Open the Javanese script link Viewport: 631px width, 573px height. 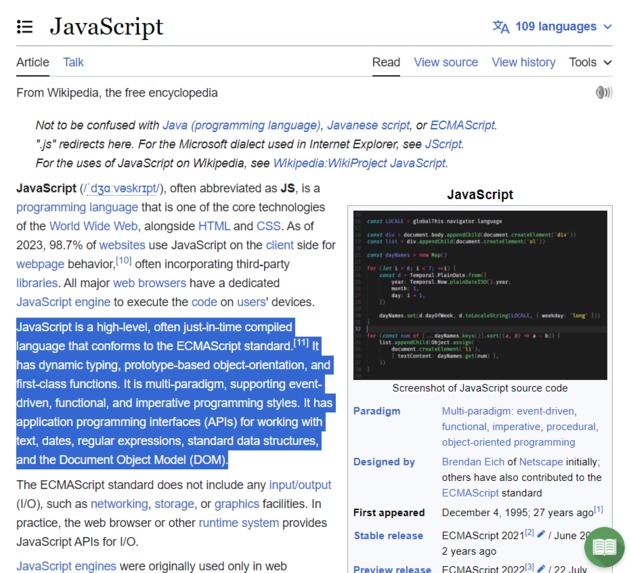click(x=368, y=125)
